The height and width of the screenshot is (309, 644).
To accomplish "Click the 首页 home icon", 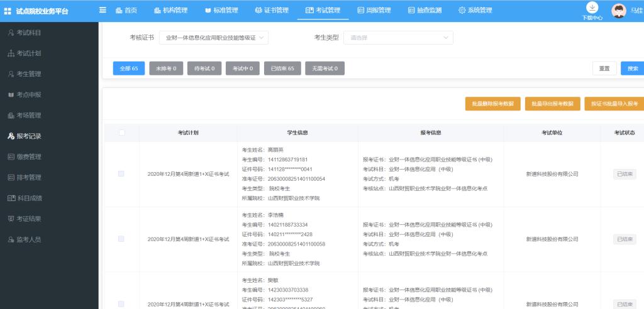I will (x=119, y=11).
